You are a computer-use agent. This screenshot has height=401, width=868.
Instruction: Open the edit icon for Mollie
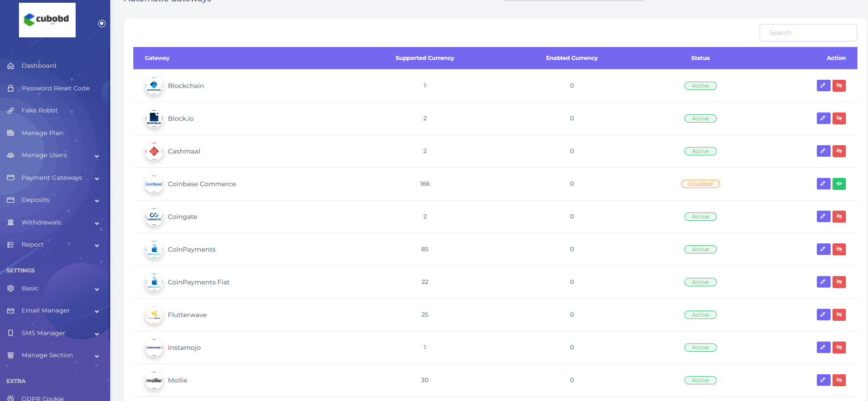[823, 380]
